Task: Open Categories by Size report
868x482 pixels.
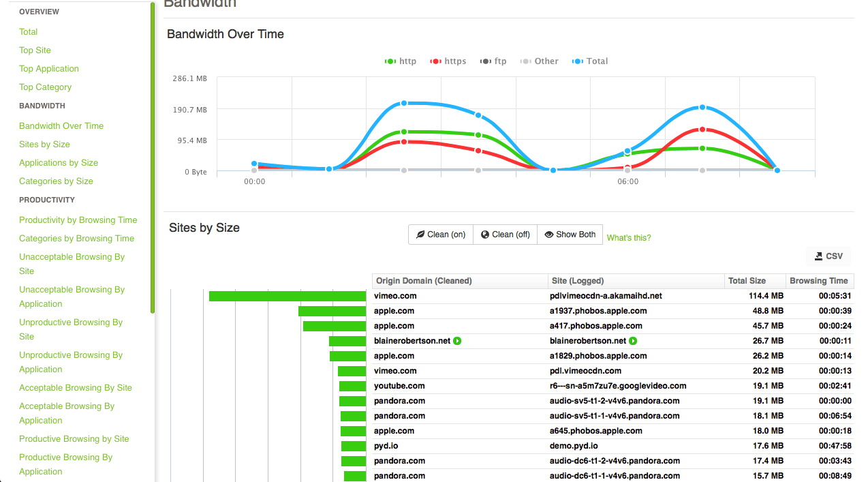Action: [x=57, y=181]
